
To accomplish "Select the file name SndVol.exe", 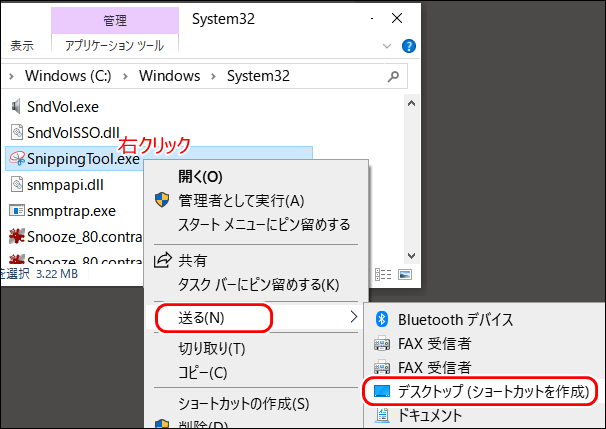I will click(63, 107).
